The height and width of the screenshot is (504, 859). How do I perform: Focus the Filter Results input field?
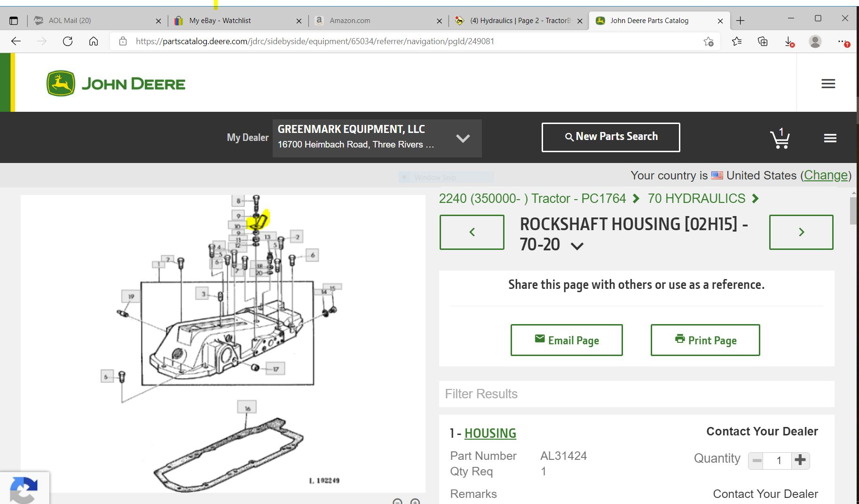[637, 394]
